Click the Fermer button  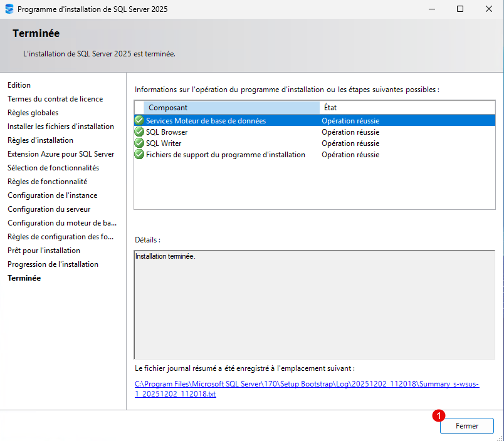click(467, 426)
